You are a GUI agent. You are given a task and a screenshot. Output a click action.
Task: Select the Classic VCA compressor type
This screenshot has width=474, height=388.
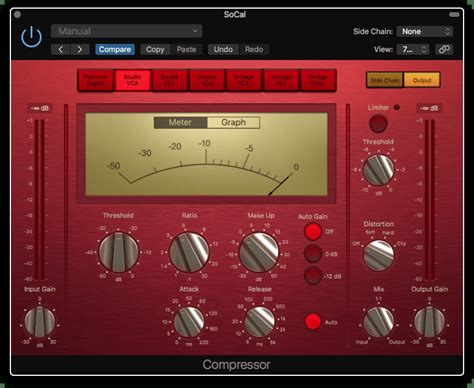(x=207, y=80)
